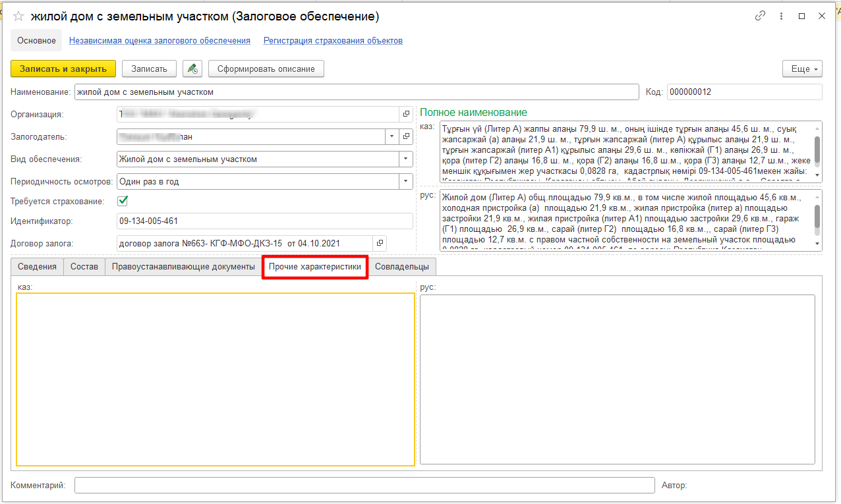Open Правоустанавливающие документы tab

(183, 267)
